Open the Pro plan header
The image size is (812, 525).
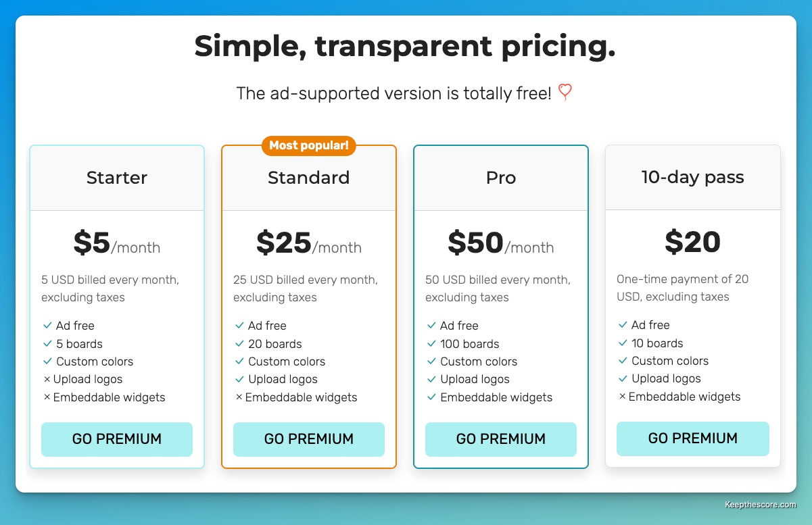click(x=501, y=178)
